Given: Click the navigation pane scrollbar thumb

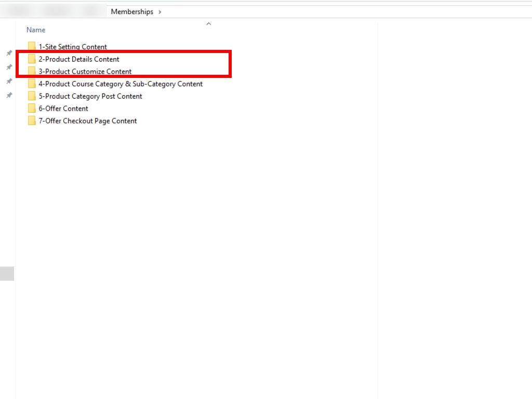Looking at the screenshot, I should click(7, 274).
